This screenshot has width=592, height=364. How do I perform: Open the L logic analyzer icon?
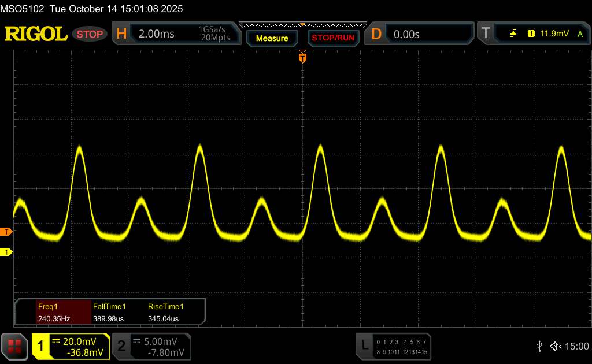click(x=364, y=346)
